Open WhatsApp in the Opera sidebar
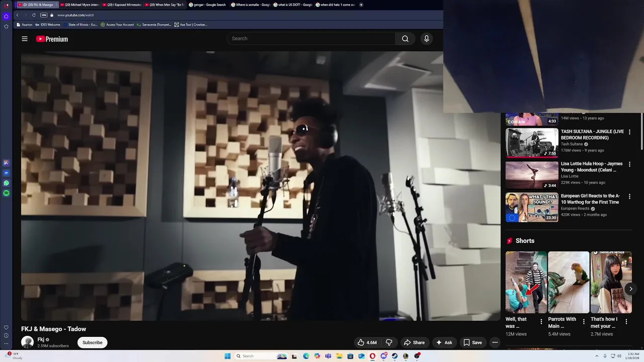644x362 pixels. pyautogui.click(x=6, y=183)
